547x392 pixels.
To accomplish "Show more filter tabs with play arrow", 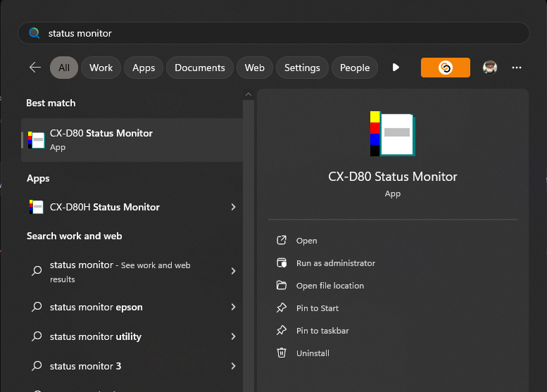I will pos(396,68).
